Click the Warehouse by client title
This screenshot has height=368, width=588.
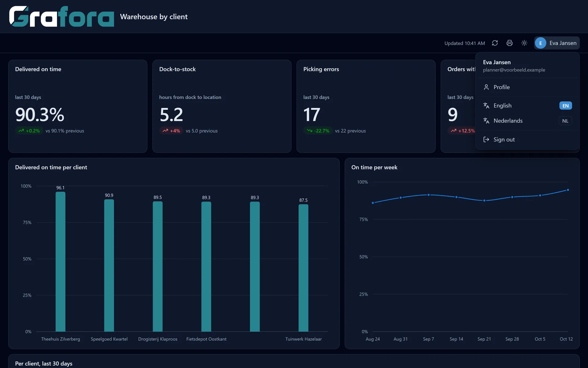(x=154, y=17)
